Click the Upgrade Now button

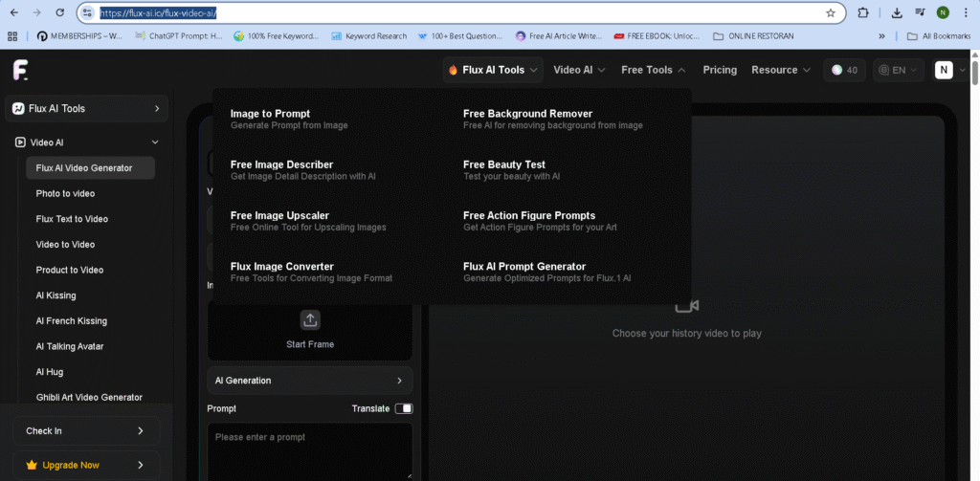86,465
